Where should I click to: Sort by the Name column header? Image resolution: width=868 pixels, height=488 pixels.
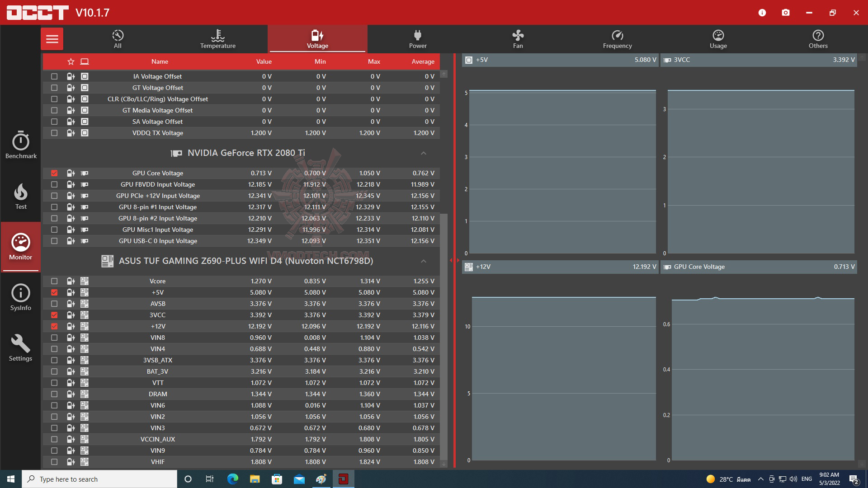pos(160,61)
